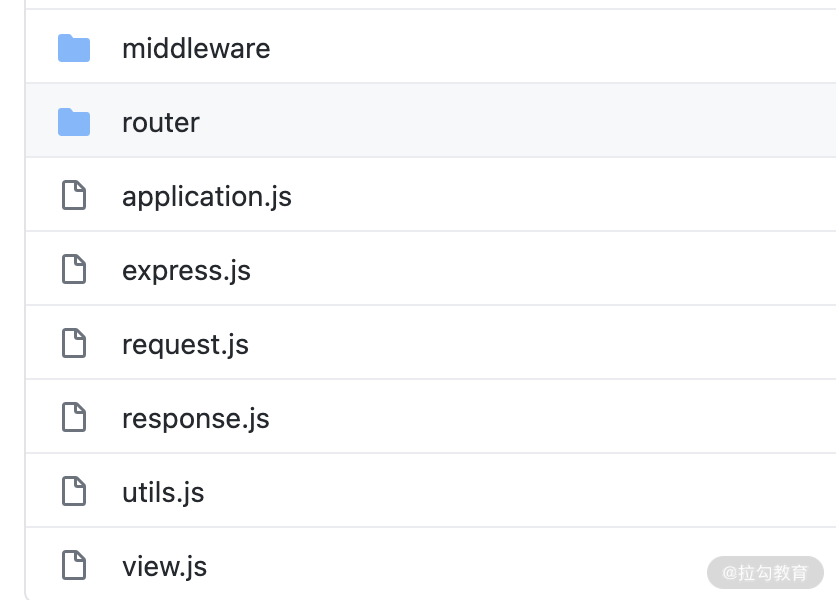Click the response.js file icon
This screenshot has width=836, height=600.
(x=74, y=417)
